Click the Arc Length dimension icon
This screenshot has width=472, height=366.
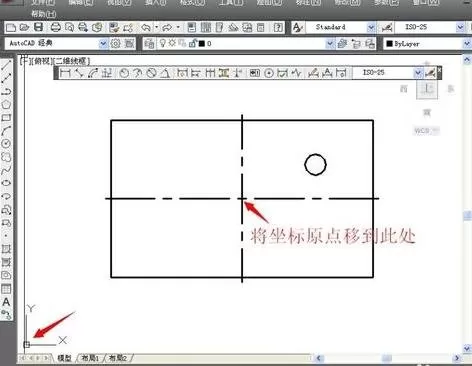pyautogui.click(x=93, y=73)
